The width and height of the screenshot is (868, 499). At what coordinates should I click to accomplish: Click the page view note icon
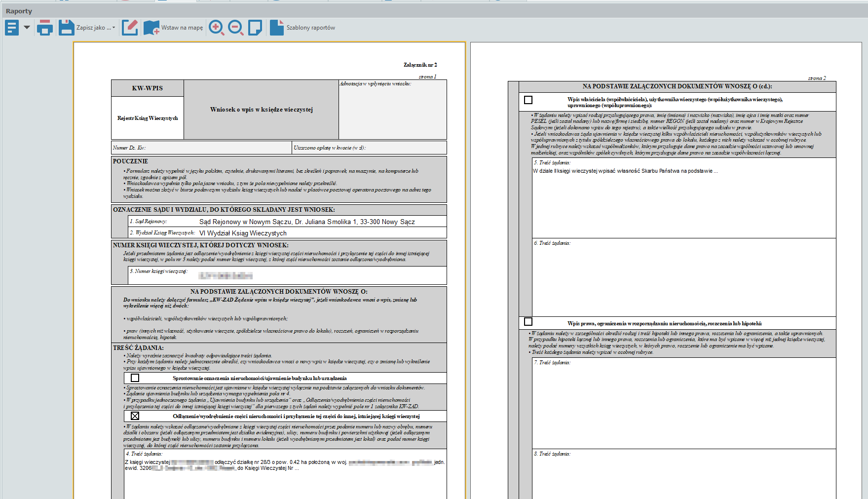pyautogui.click(x=255, y=28)
